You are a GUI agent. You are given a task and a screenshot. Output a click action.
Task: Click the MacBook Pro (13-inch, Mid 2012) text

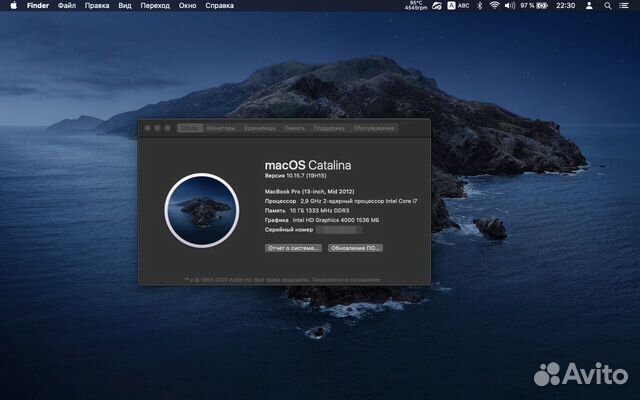(x=309, y=191)
